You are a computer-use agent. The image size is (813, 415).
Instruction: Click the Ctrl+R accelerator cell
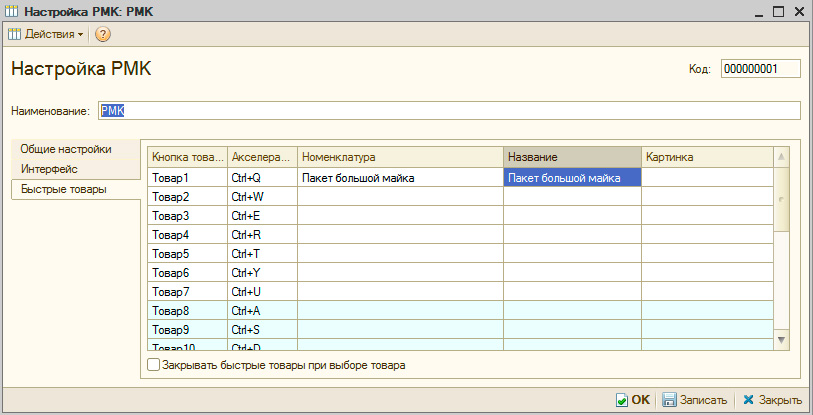pos(262,235)
